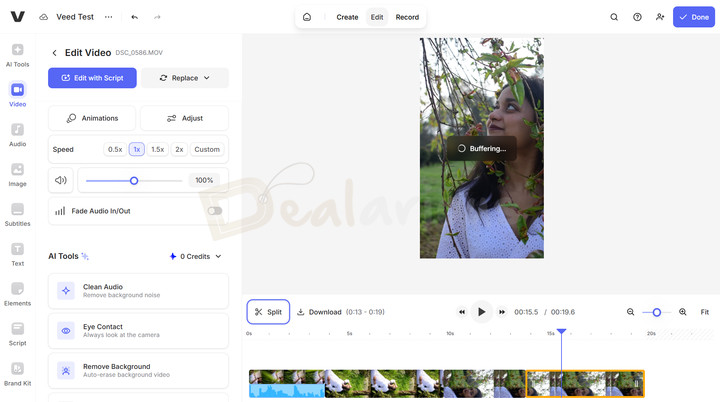The width and height of the screenshot is (720, 402).
Task: Mute the clip volume speaker icon
Action: 61,180
